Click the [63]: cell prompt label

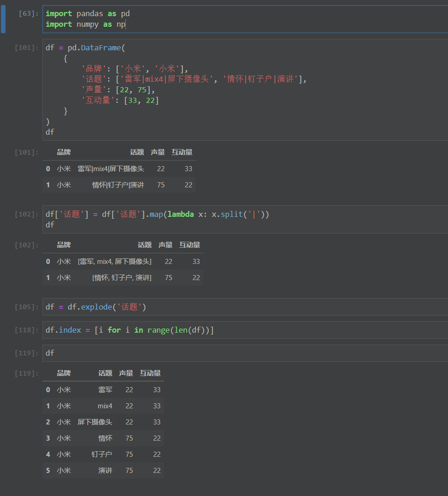29,13
